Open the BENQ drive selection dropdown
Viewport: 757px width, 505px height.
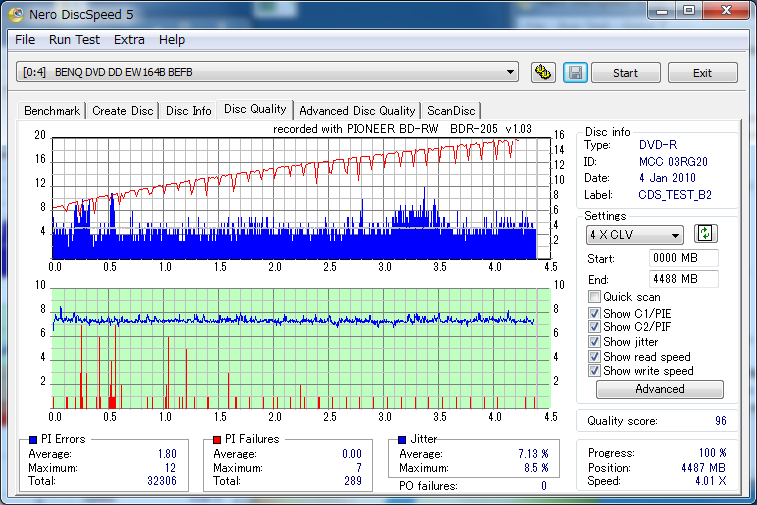267,72
